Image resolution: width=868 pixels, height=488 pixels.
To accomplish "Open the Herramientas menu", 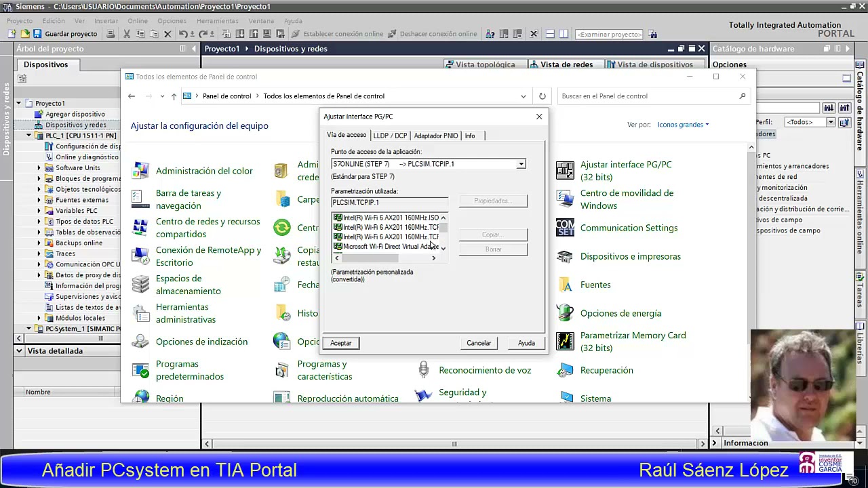I will (x=217, y=21).
